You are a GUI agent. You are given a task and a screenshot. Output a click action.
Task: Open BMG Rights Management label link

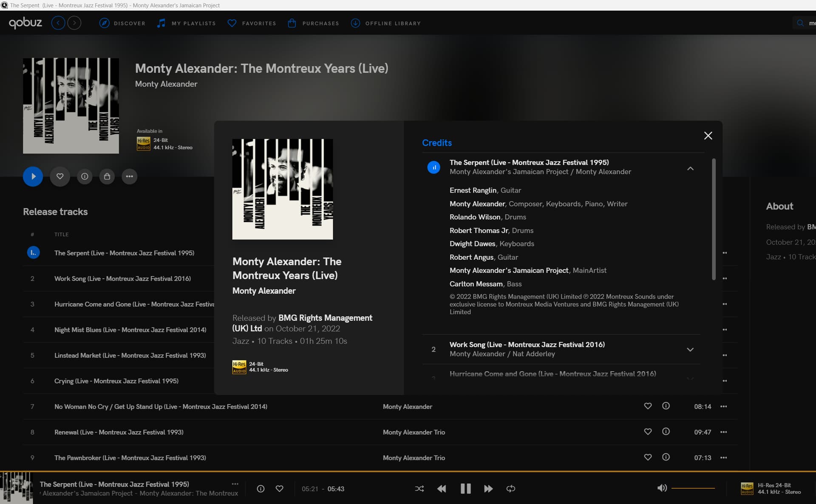click(302, 323)
